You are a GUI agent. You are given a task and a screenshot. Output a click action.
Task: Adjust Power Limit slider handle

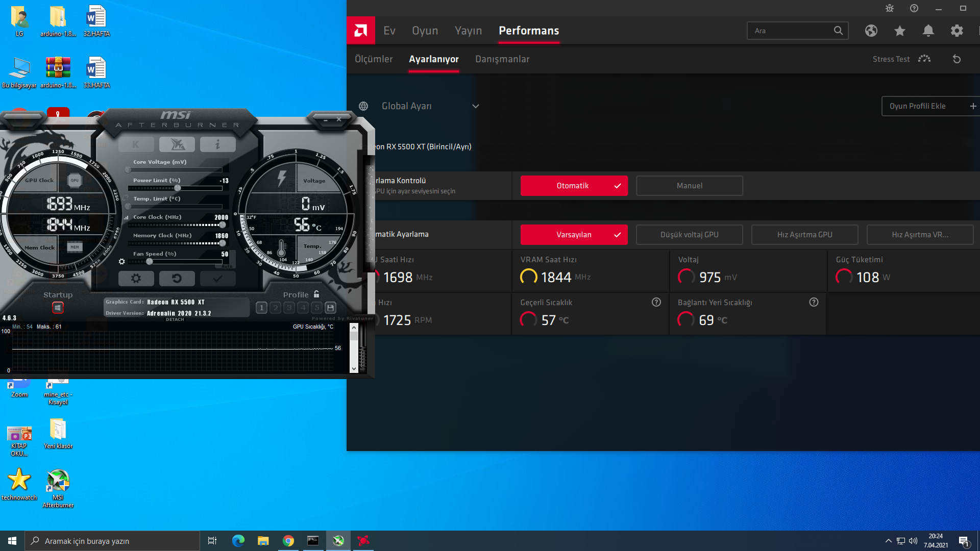coord(177,188)
